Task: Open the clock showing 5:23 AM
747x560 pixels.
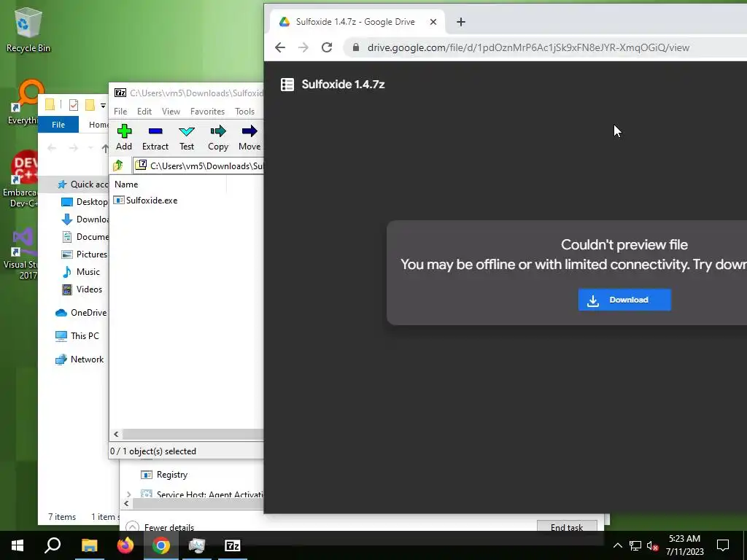Action: click(x=684, y=545)
